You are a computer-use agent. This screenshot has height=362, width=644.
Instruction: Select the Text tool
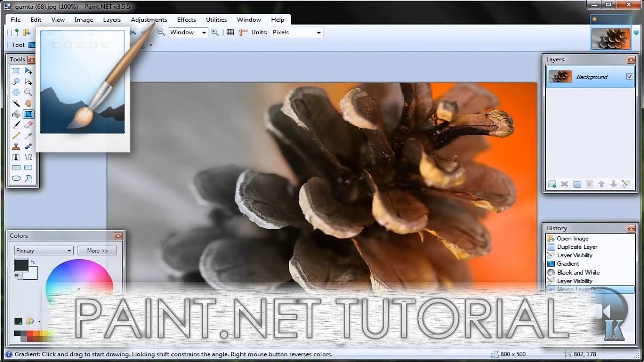pos(16,157)
